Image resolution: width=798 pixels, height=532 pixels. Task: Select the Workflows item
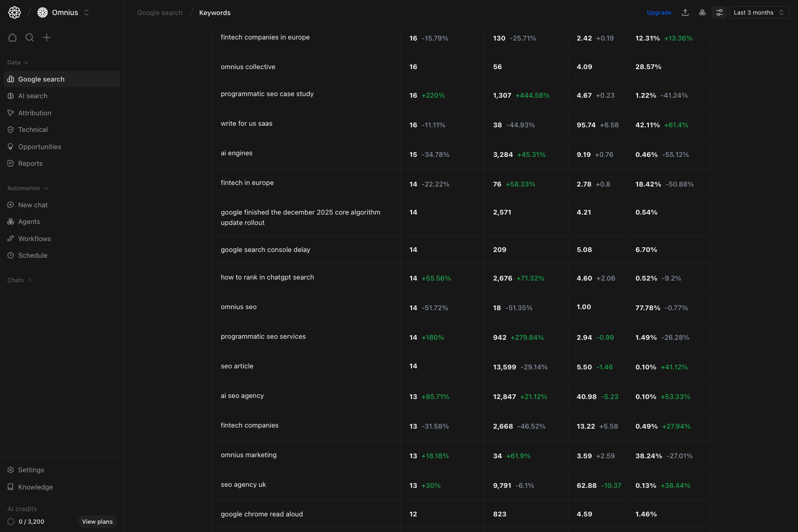pos(34,238)
